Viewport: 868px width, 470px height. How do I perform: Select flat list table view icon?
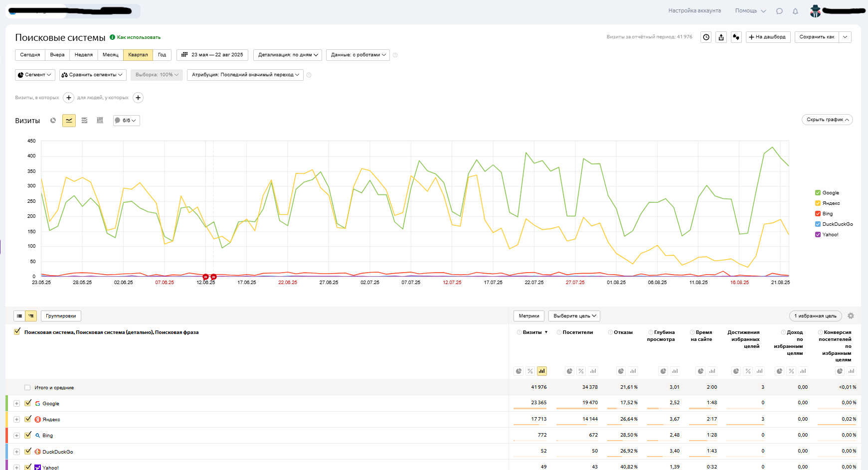coord(19,316)
